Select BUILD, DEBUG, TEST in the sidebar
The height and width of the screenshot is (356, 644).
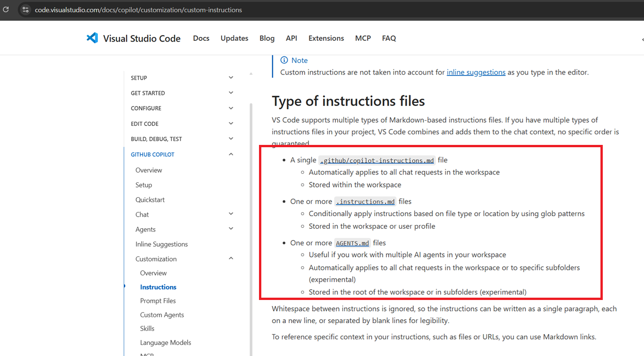point(156,139)
